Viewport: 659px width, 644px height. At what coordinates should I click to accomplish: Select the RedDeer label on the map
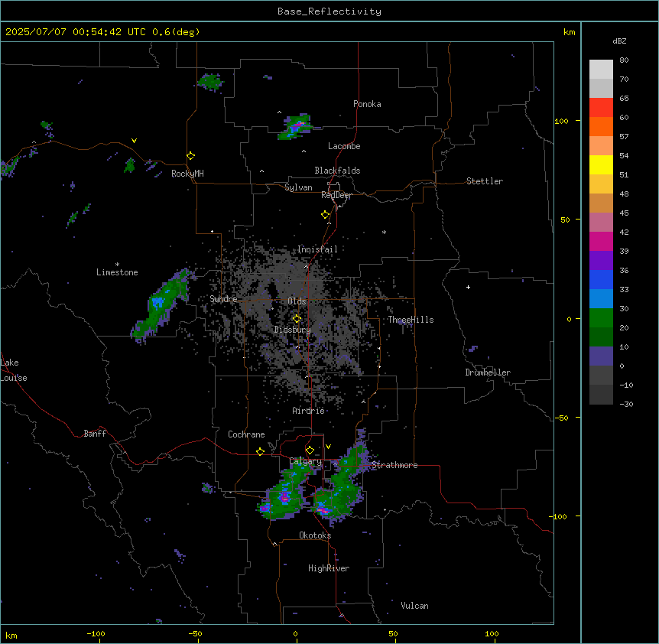point(336,195)
